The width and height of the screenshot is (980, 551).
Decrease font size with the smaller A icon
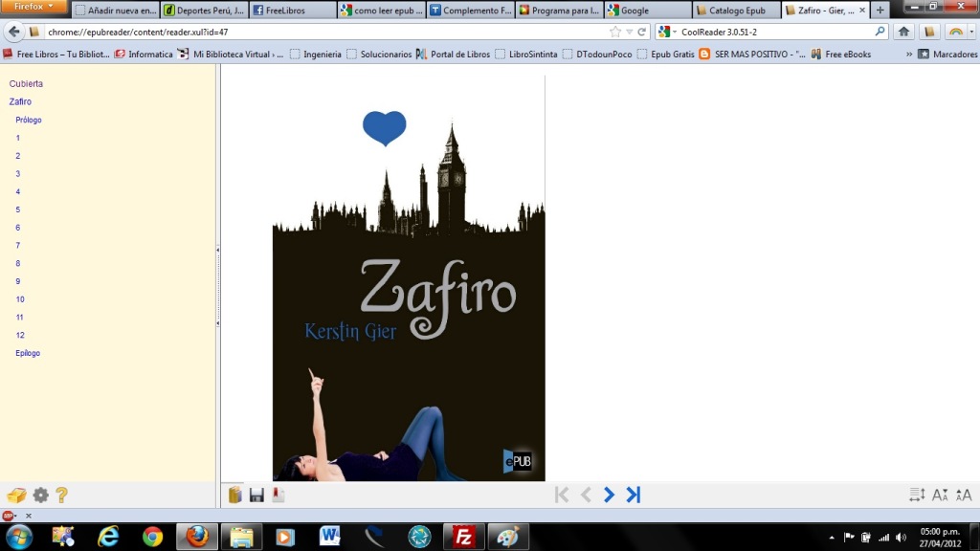tap(940, 495)
